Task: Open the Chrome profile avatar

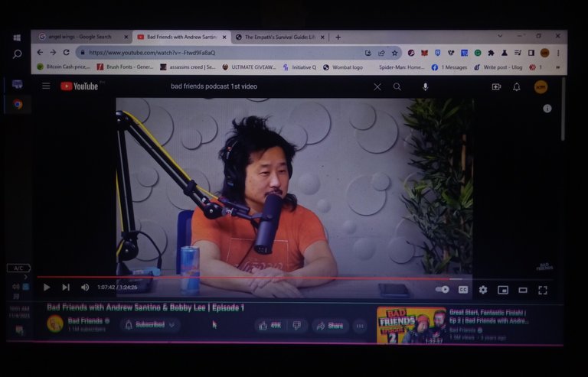Action: pyautogui.click(x=545, y=54)
